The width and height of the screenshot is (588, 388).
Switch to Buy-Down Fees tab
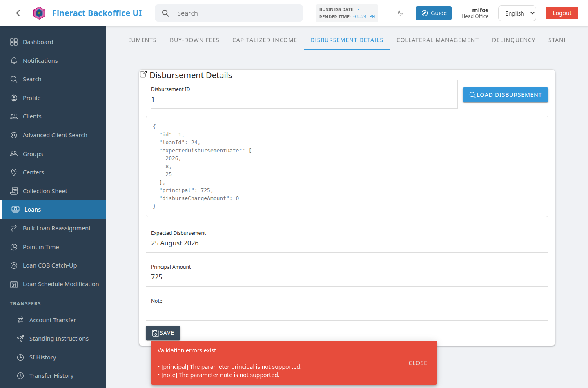pyautogui.click(x=194, y=40)
